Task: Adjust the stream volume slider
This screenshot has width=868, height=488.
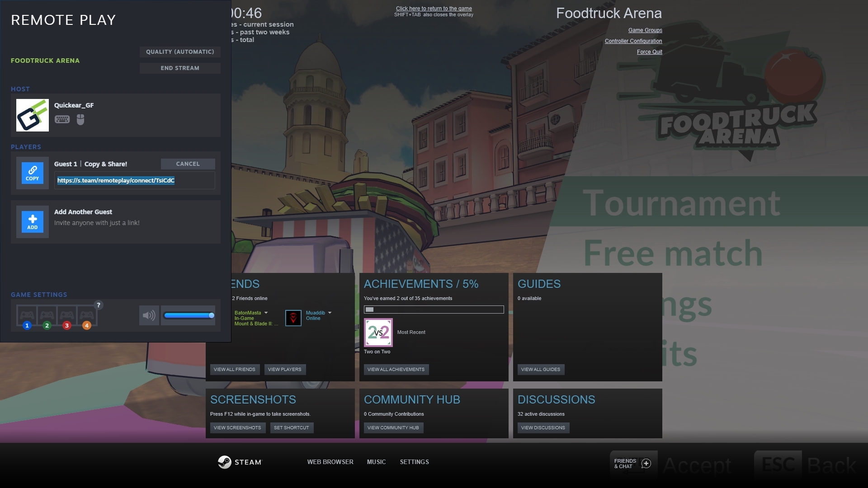Action: click(189, 315)
